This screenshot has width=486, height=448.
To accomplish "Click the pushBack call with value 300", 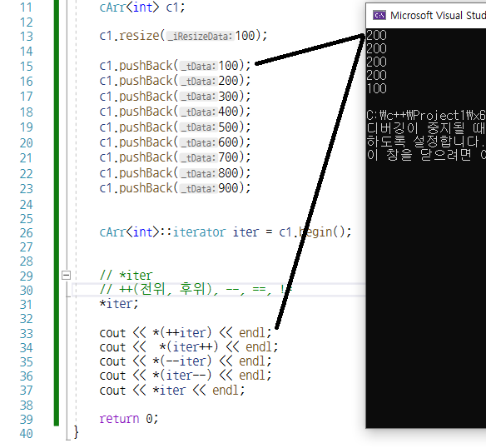I will click(x=175, y=97).
